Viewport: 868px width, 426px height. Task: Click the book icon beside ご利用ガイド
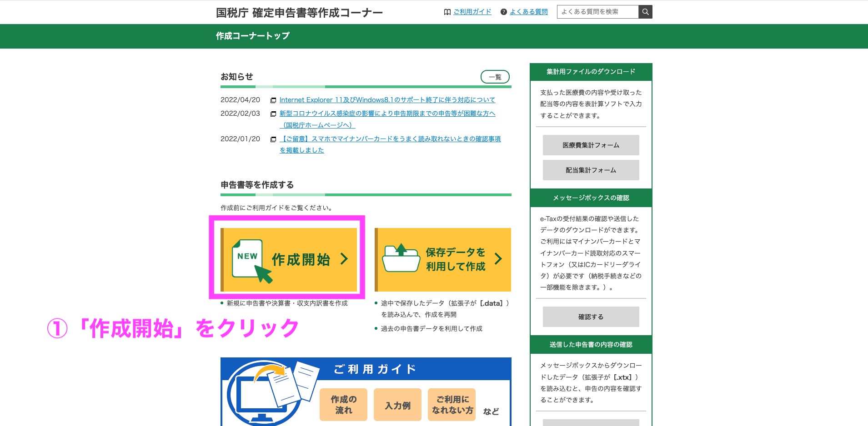(447, 11)
